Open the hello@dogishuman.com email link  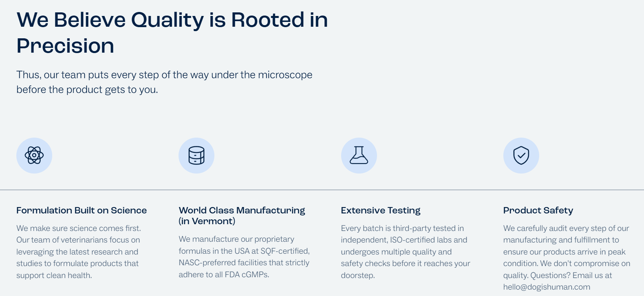click(x=547, y=287)
